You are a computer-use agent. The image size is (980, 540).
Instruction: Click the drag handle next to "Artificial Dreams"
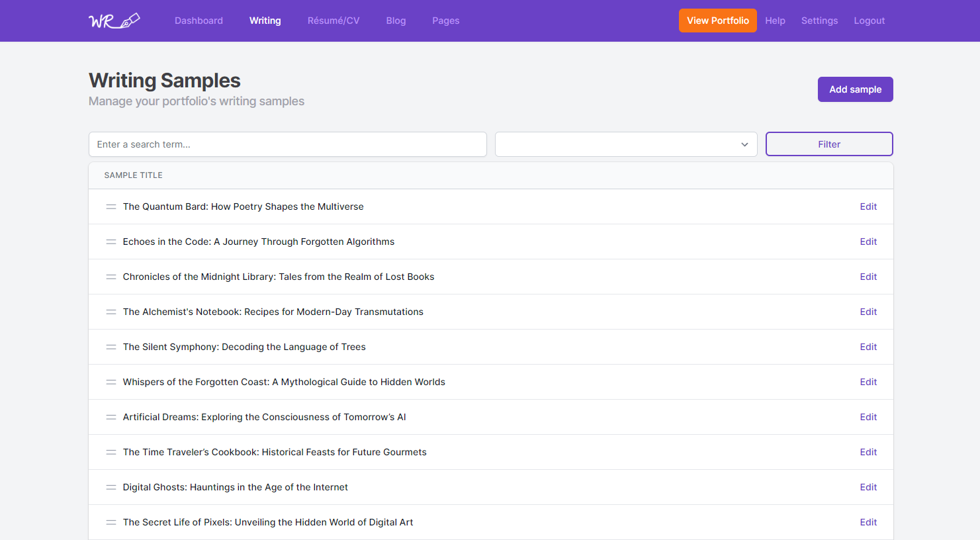[x=111, y=416]
